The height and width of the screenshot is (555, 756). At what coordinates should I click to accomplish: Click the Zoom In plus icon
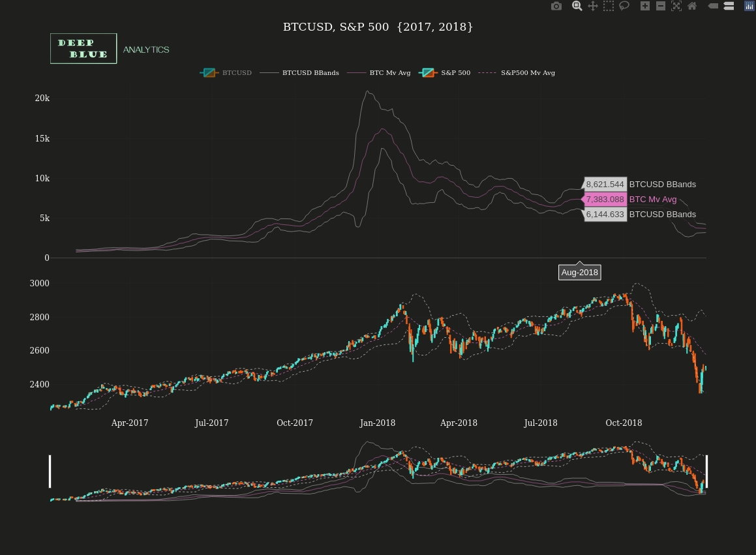[644, 6]
